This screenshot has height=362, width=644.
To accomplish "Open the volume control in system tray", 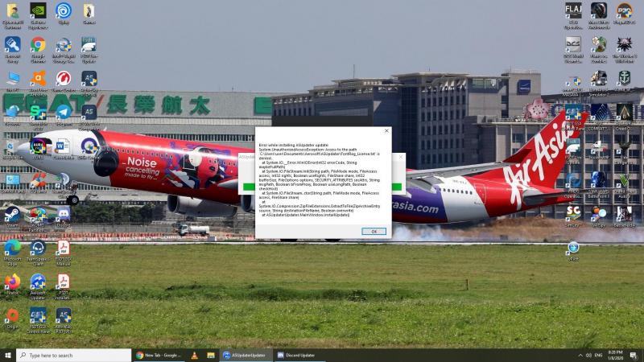I will tap(589, 356).
